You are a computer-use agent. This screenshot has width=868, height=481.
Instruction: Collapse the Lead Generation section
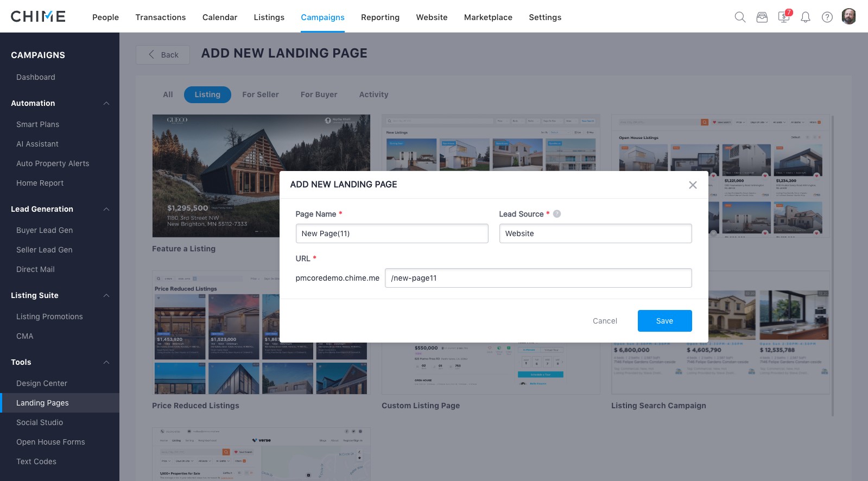coord(106,209)
